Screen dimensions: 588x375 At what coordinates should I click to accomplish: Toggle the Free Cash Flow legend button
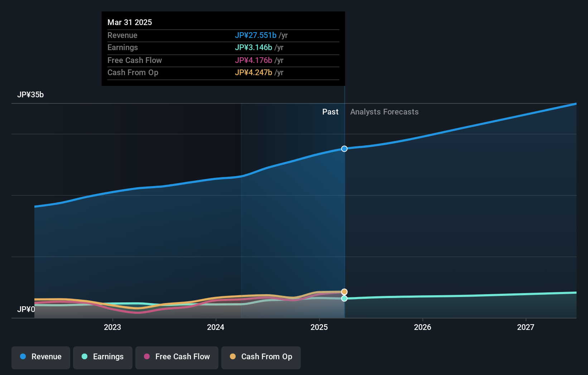click(x=177, y=357)
